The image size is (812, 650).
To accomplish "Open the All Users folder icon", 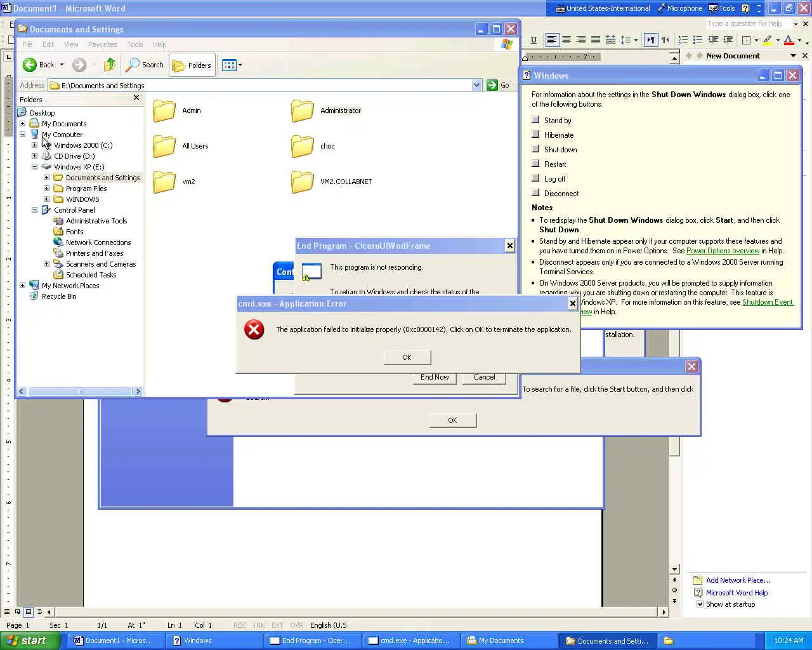I will 164,146.
